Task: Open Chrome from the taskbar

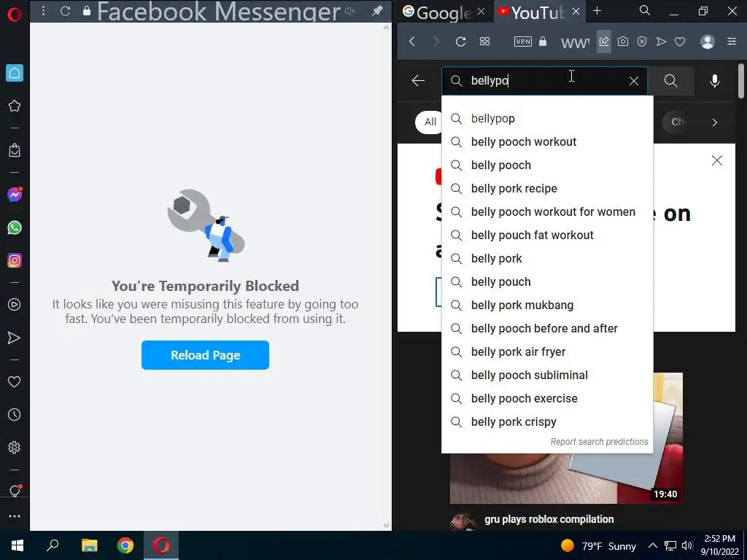Action: [125, 545]
